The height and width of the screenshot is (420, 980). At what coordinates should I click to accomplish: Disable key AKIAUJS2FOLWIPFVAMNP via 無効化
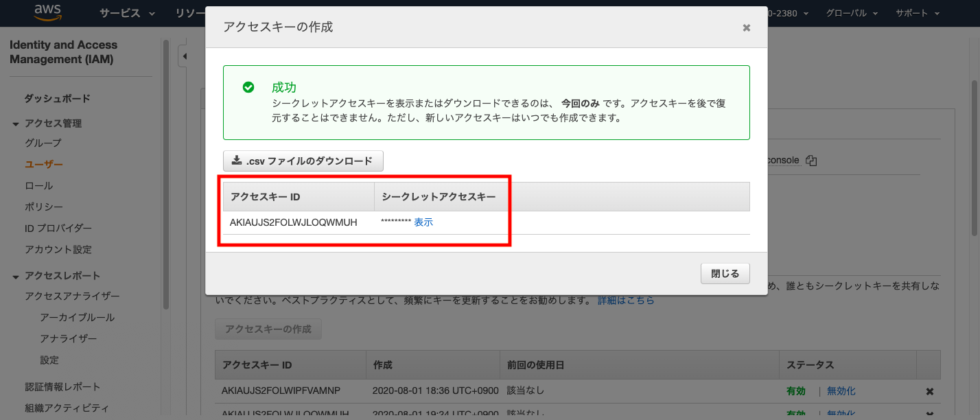[840, 390]
